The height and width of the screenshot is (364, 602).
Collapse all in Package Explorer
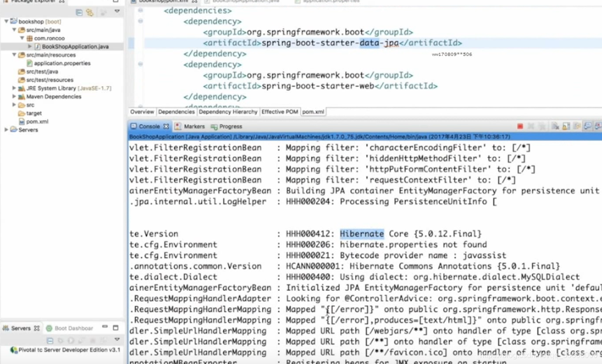tap(79, 13)
